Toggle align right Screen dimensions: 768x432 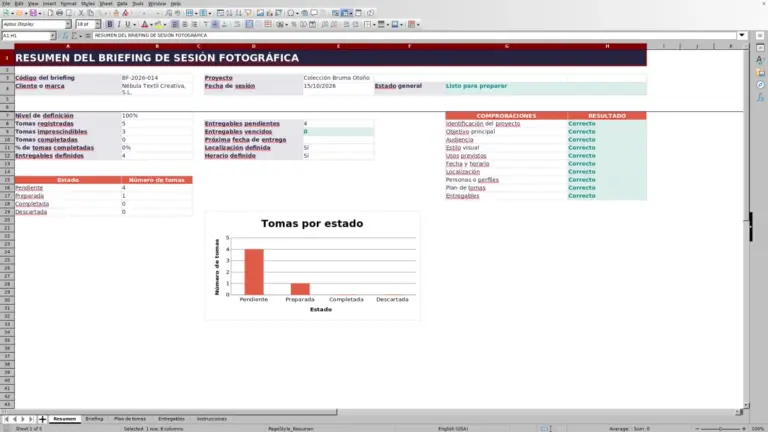point(194,24)
